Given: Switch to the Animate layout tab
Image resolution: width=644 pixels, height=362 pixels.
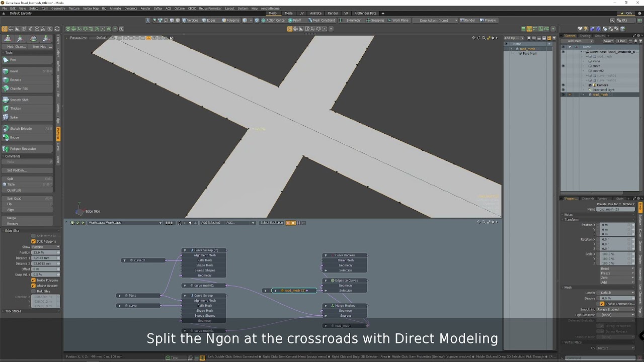Looking at the screenshot, I should click(316, 13).
